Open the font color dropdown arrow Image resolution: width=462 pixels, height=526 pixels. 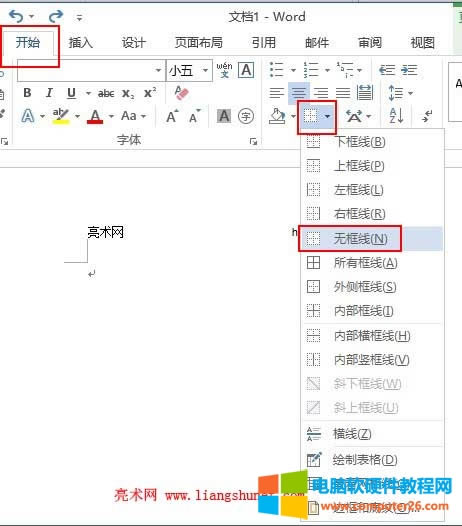(x=111, y=116)
